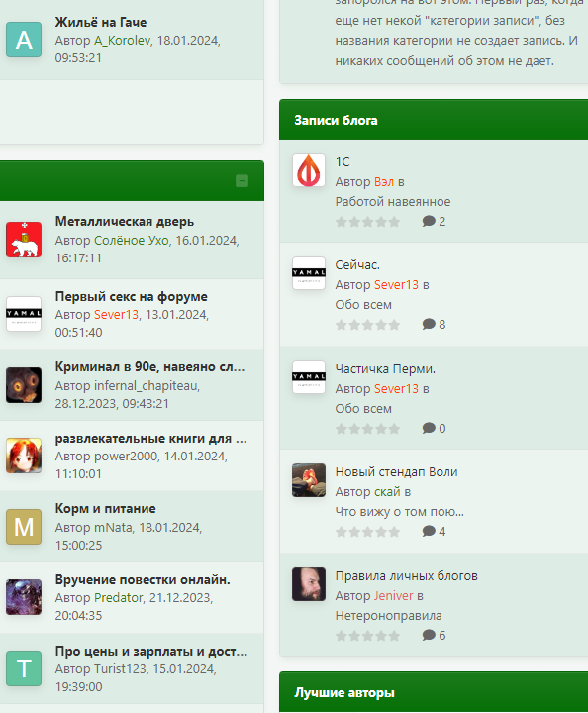Open the Лучшие авторы section header

click(x=344, y=692)
